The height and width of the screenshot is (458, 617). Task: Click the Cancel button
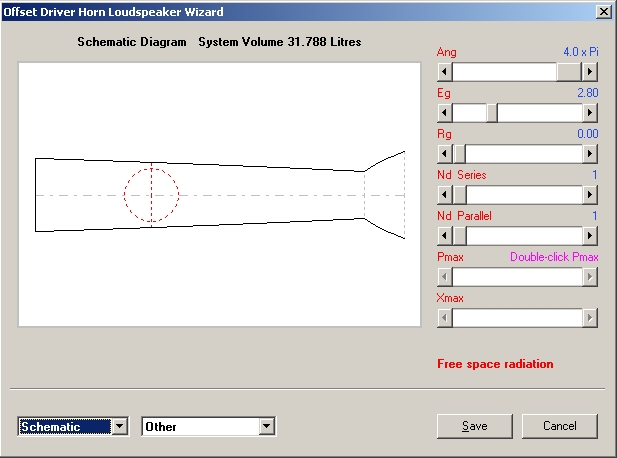point(560,426)
